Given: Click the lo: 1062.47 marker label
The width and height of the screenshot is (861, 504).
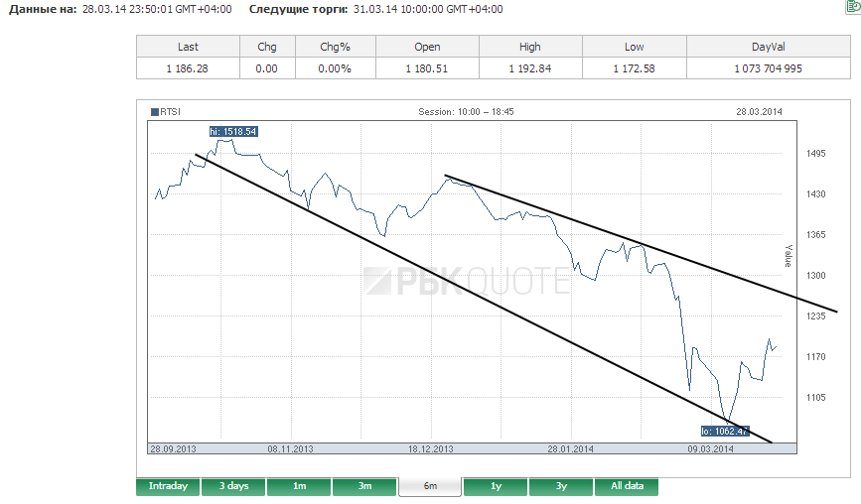Looking at the screenshot, I should pos(725,431).
